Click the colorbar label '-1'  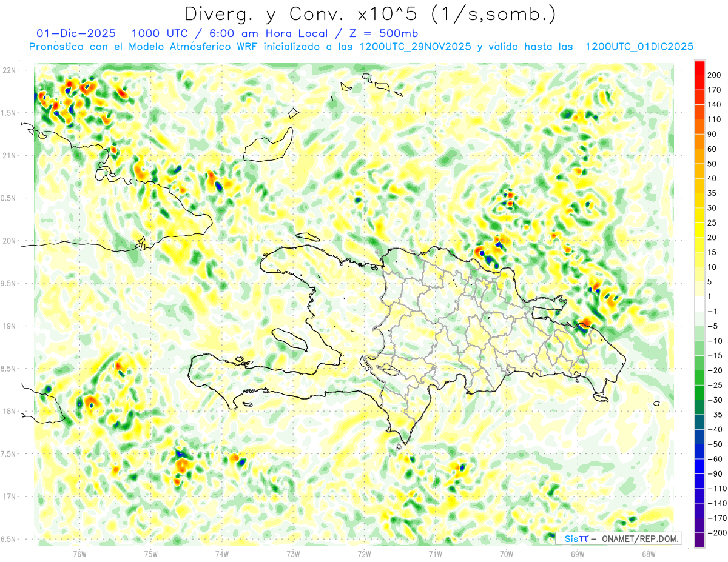pyautogui.click(x=713, y=311)
